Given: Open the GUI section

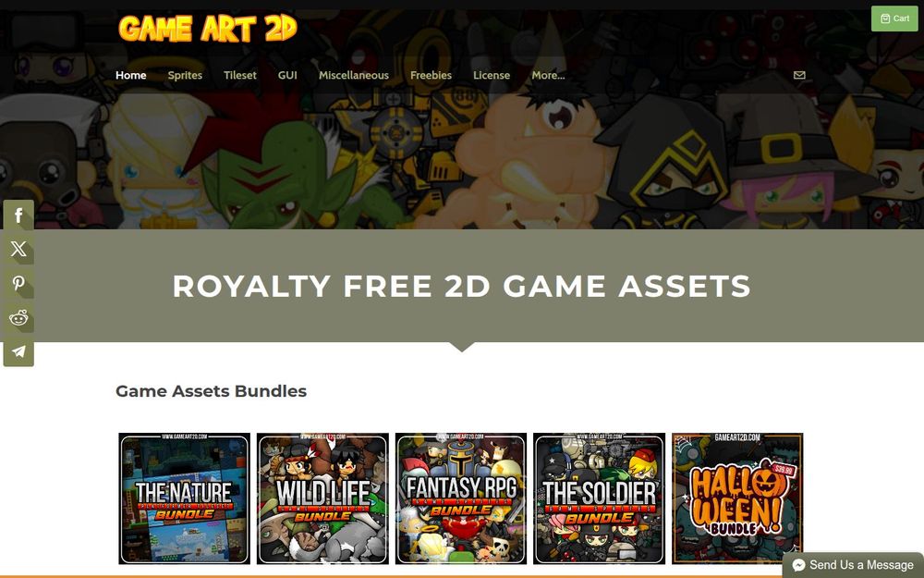Looking at the screenshot, I should 287,75.
